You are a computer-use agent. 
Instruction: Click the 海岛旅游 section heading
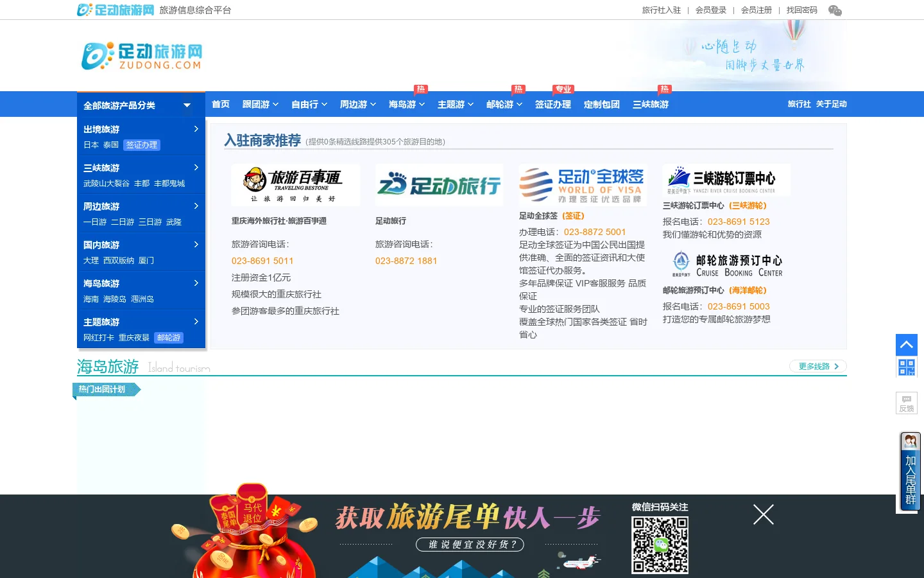click(x=108, y=366)
